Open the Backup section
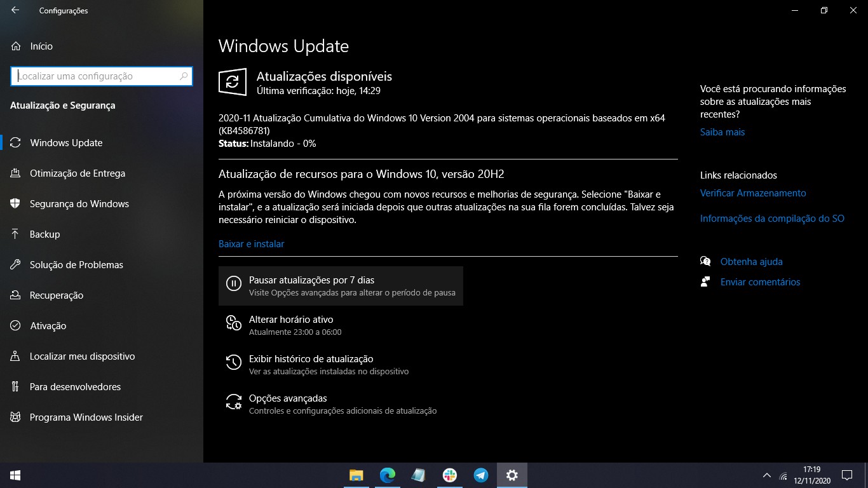The image size is (868, 488). [102, 234]
